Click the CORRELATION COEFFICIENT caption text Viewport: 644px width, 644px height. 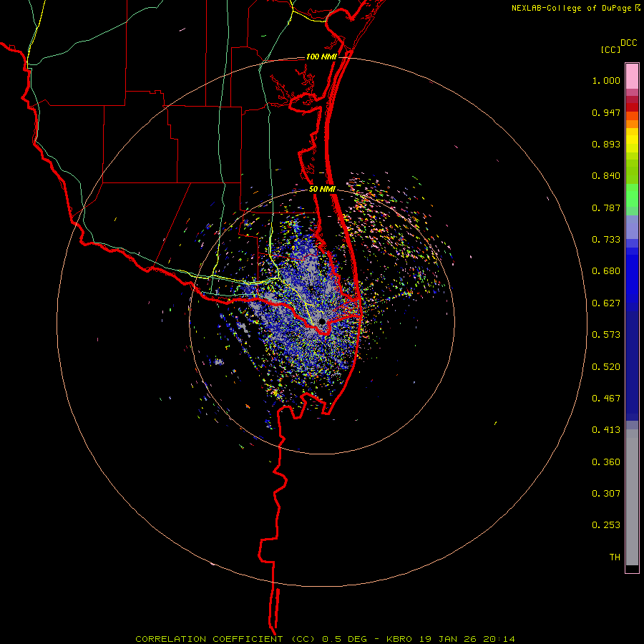pyautogui.click(x=209, y=639)
